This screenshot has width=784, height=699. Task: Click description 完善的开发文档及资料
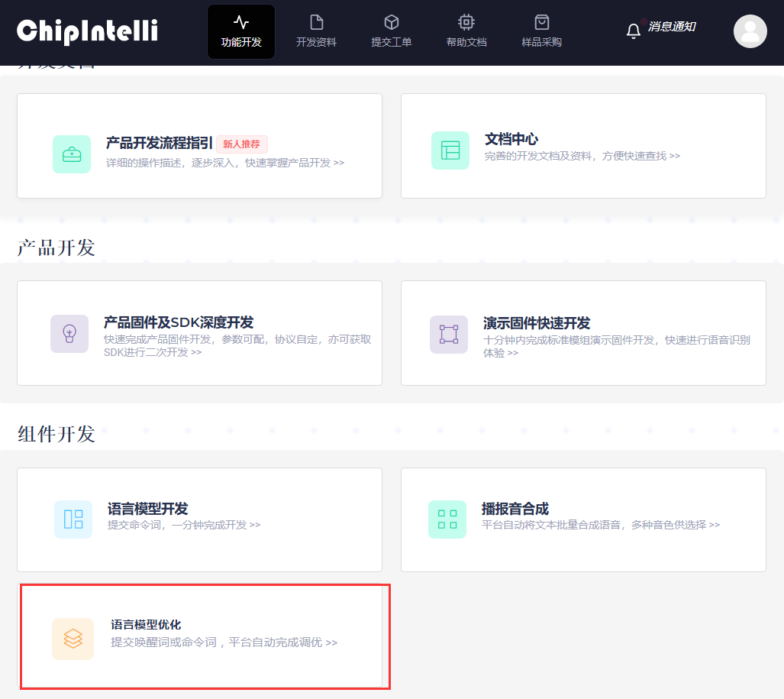coord(582,156)
